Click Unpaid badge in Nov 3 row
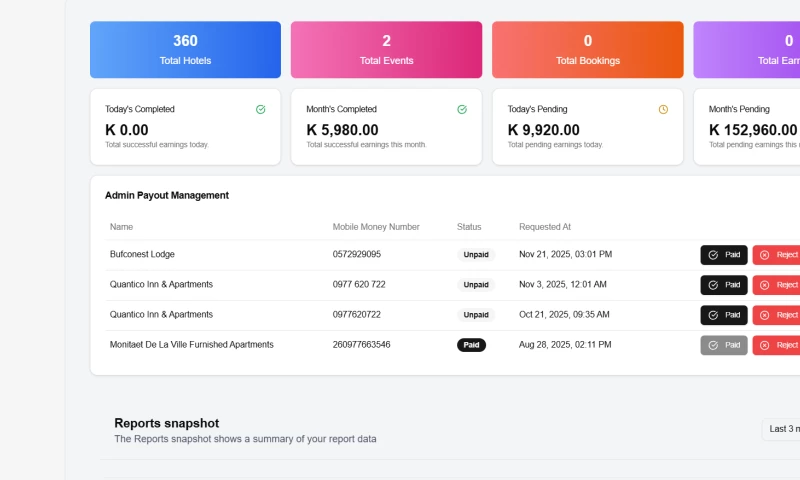The height and width of the screenshot is (480, 800). [476, 285]
